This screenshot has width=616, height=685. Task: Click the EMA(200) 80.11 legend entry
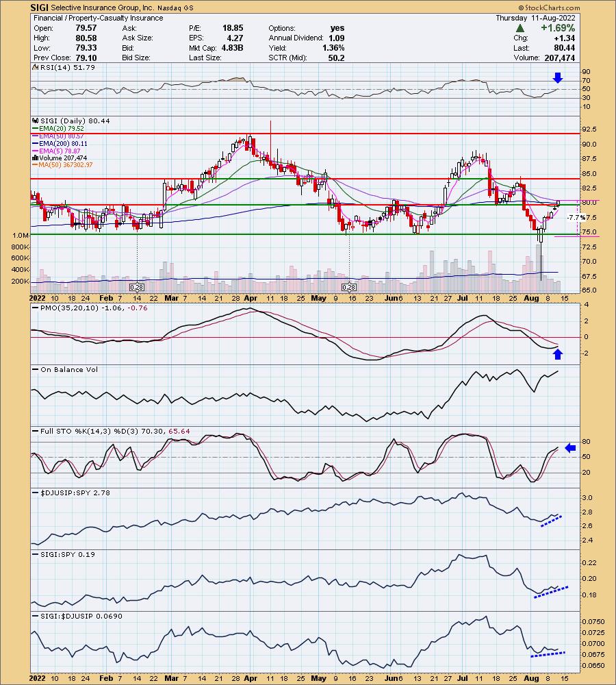coord(60,143)
